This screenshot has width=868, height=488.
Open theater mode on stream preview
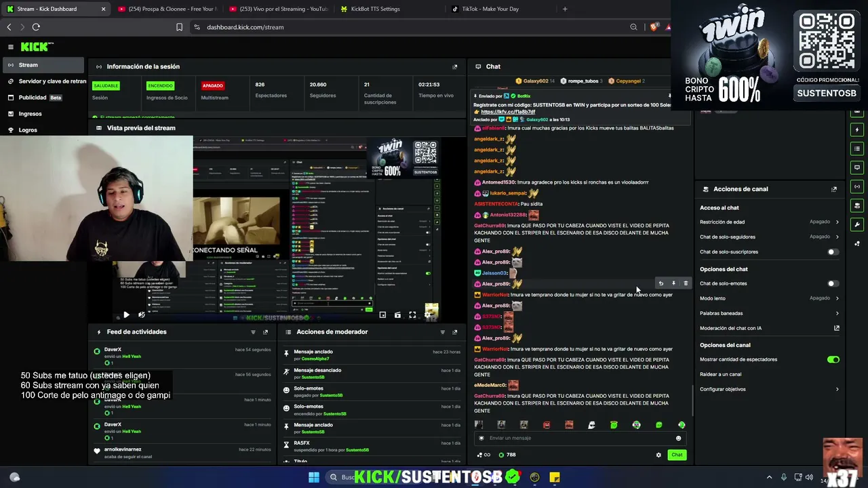(397, 314)
